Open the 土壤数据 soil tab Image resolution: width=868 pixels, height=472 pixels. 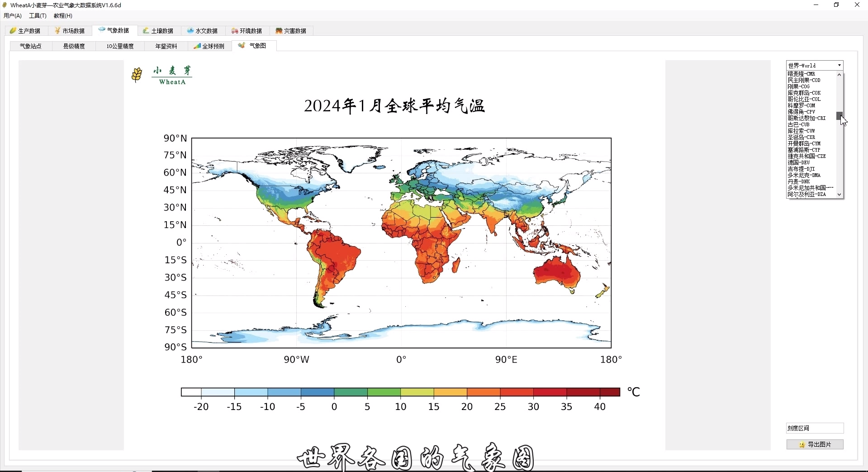(158, 31)
